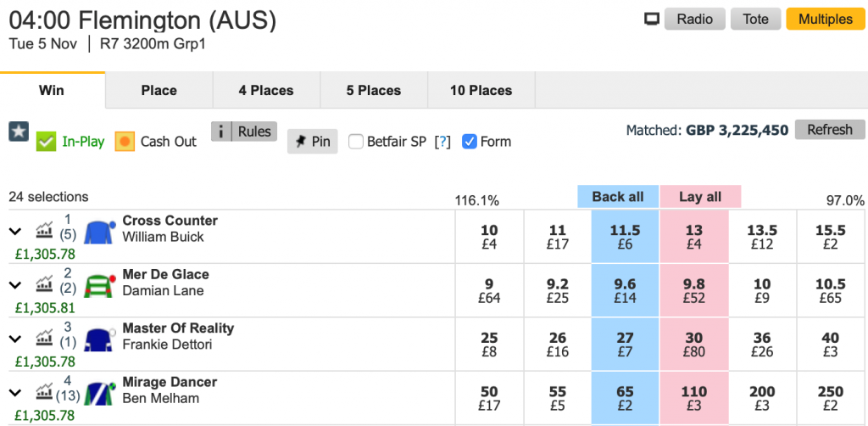Toggle the green In-Play checkmark
The image size is (868, 426).
click(46, 142)
